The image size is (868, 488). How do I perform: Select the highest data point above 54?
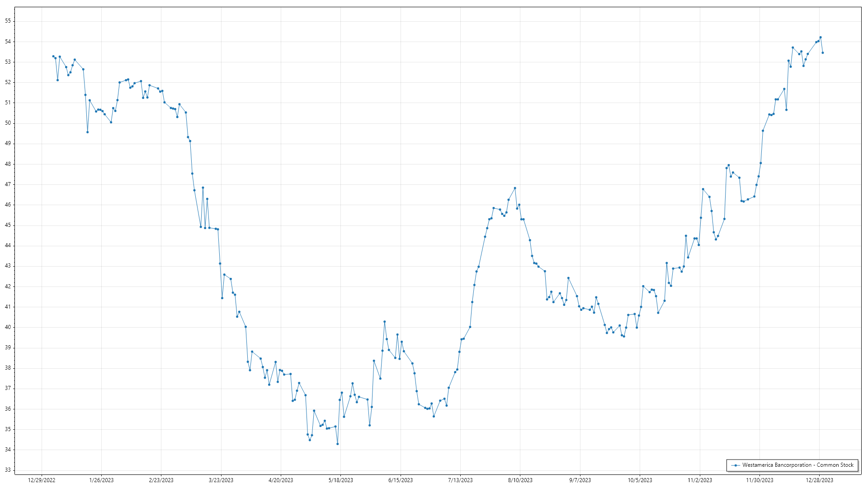[x=821, y=38]
